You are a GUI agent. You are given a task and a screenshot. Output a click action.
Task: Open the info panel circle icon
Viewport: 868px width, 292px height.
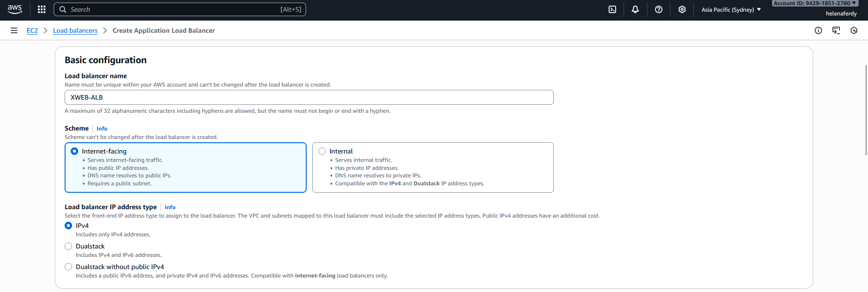click(x=818, y=30)
